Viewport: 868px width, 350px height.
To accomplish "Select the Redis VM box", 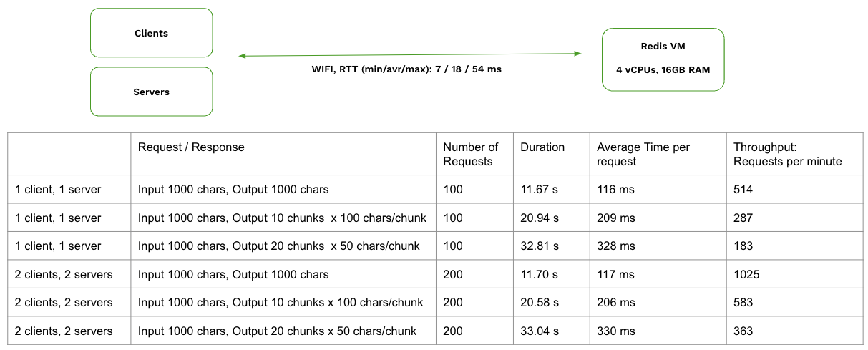I will [663, 59].
